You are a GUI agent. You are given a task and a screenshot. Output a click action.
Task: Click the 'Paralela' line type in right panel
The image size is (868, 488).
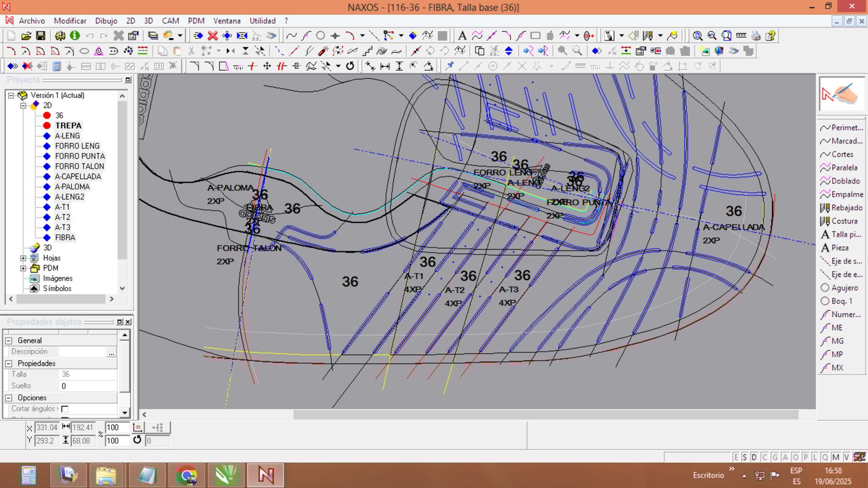click(x=844, y=168)
